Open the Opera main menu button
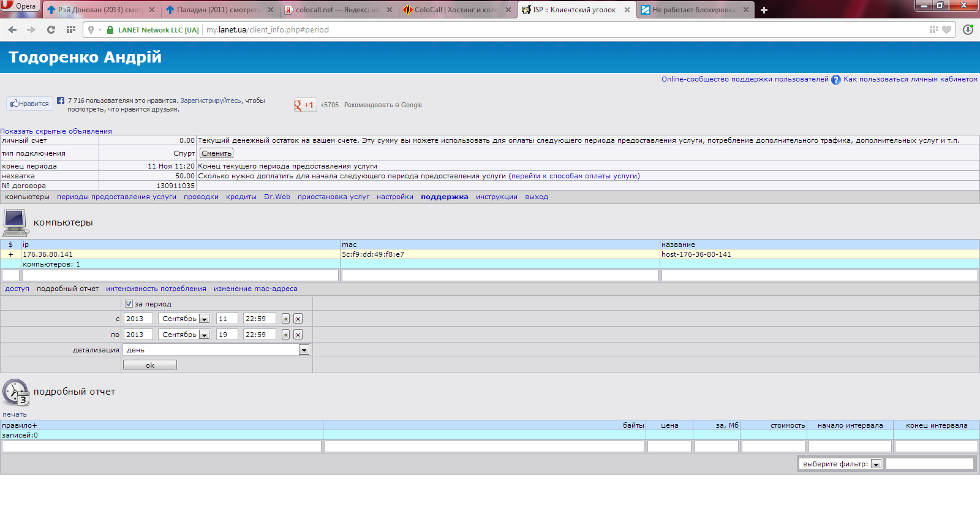 click(x=20, y=6)
